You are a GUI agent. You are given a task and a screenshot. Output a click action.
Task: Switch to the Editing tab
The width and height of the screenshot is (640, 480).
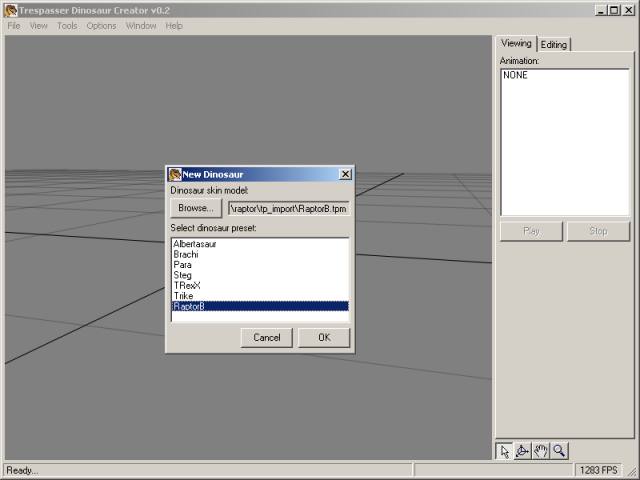click(554, 45)
